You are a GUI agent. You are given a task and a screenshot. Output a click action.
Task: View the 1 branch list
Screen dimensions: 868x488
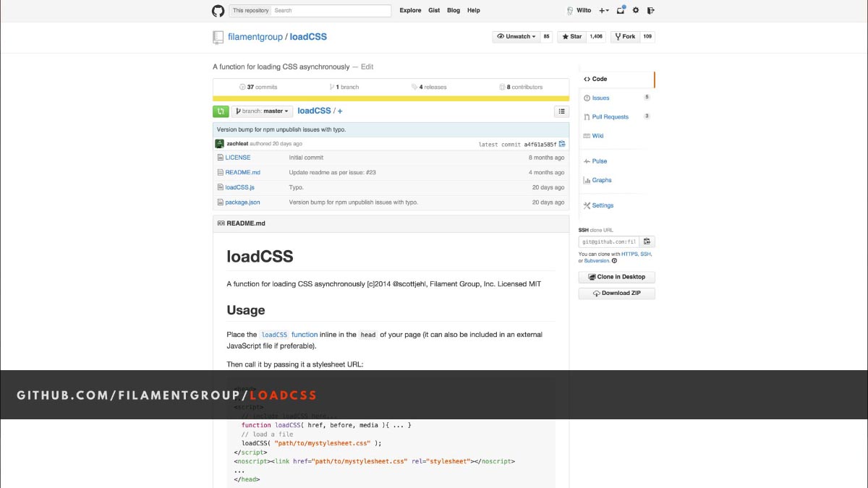pos(344,87)
